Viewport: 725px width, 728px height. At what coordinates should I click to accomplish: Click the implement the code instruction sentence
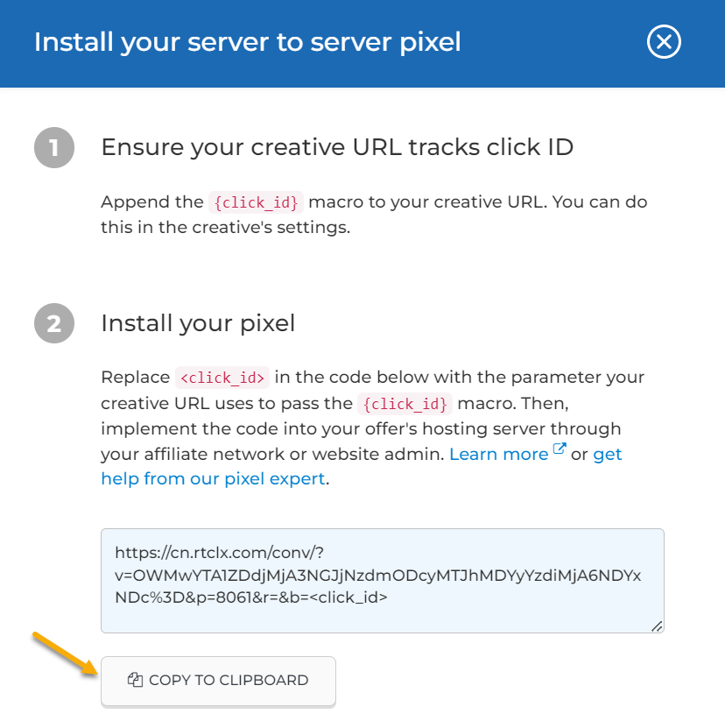point(361,429)
